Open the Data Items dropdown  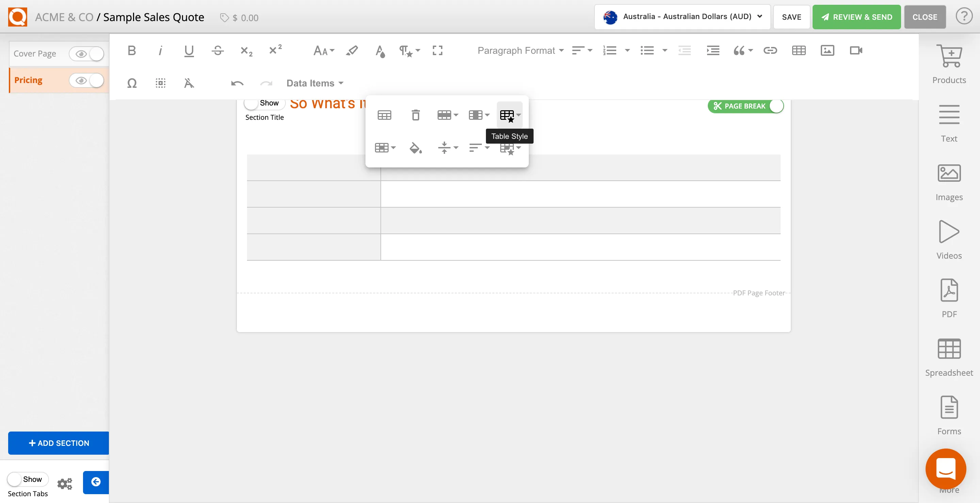(314, 83)
